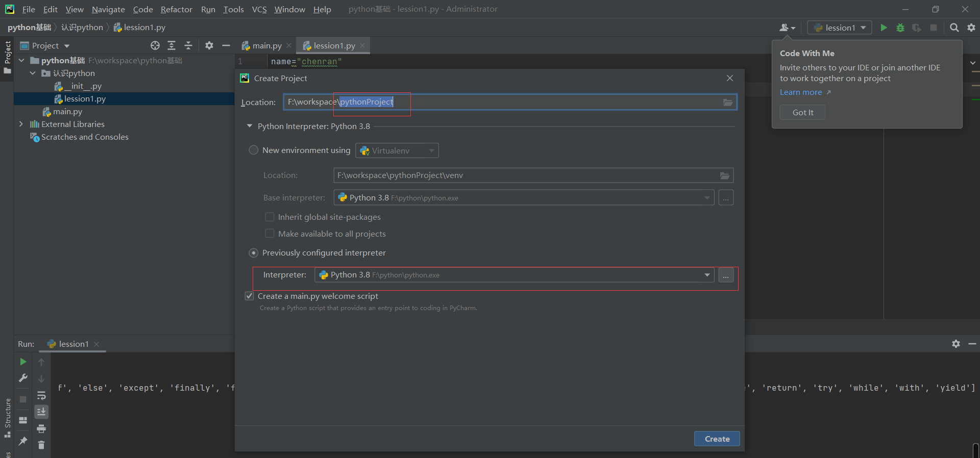
Task: Toggle Inherit global site-packages checkbox
Action: click(270, 217)
